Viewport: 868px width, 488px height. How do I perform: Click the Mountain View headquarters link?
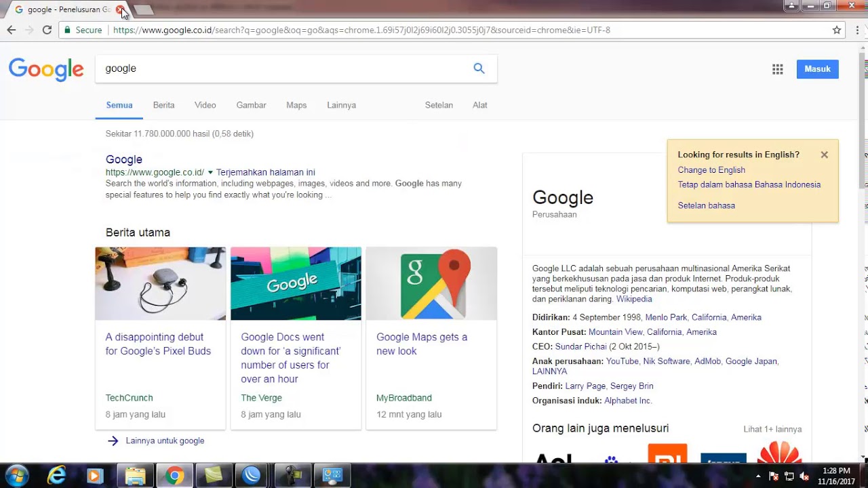pyautogui.click(x=615, y=332)
